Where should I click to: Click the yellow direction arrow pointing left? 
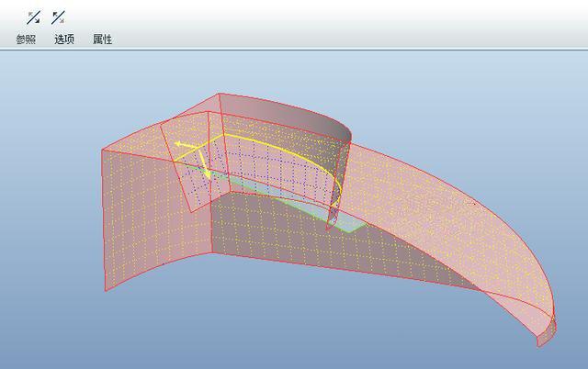185,145
